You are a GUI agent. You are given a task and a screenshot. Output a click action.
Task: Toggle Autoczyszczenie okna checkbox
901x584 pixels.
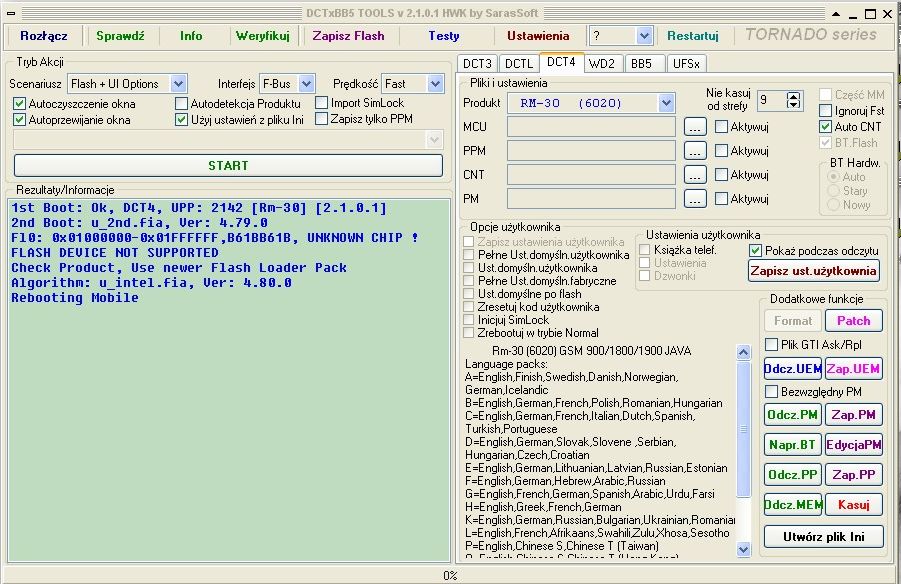tap(20, 103)
